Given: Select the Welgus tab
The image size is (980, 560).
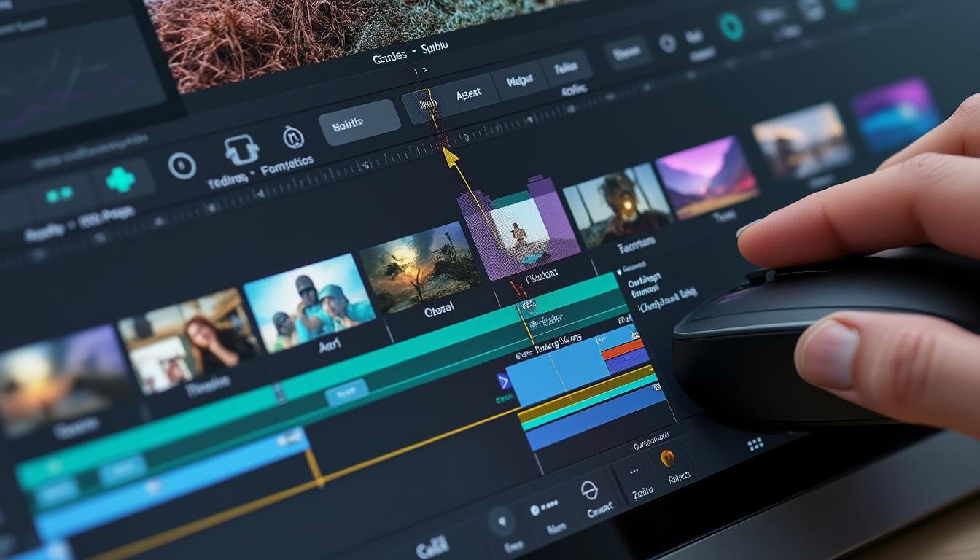Looking at the screenshot, I should [x=518, y=81].
